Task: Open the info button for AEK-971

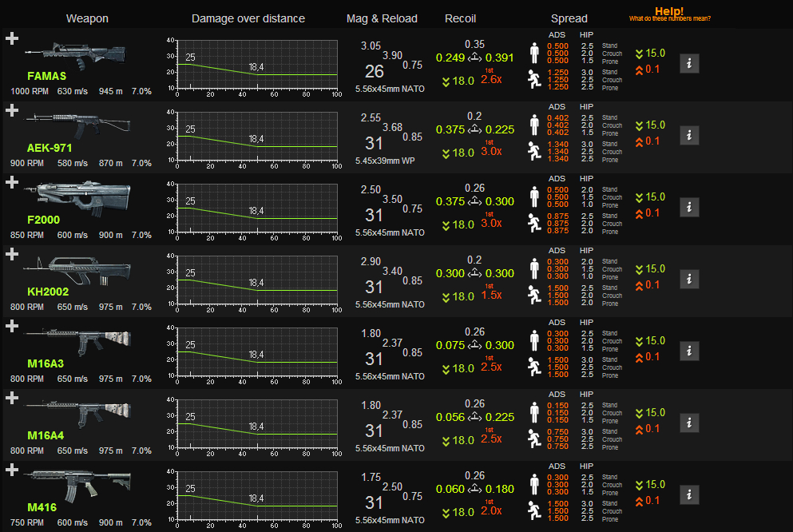Action: 689,135
